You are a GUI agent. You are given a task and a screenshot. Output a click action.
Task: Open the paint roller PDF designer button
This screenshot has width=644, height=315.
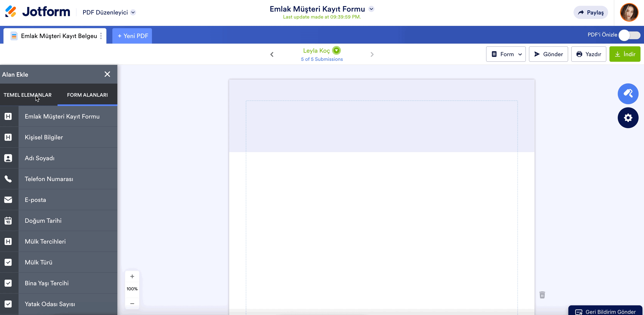pyautogui.click(x=628, y=94)
